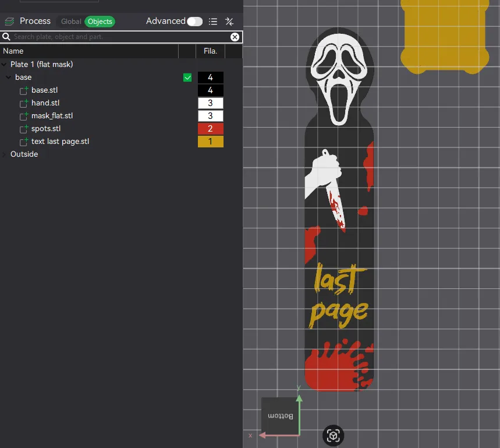The width and height of the screenshot is (500, 448).
Task: Click the Process layers icon
Action: point(9,22)
